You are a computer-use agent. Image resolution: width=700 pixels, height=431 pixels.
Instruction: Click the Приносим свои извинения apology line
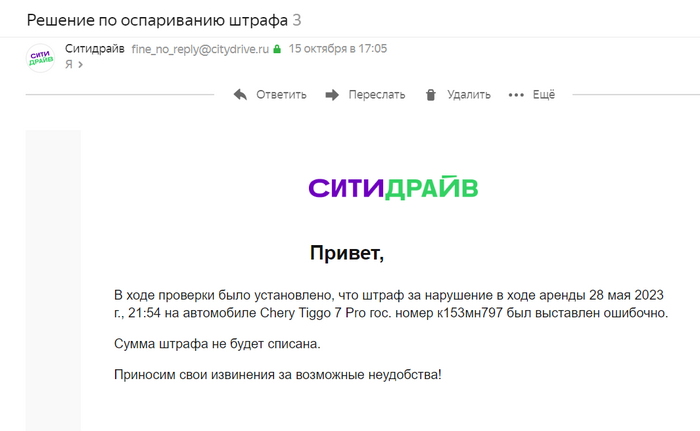click(277, 374)
